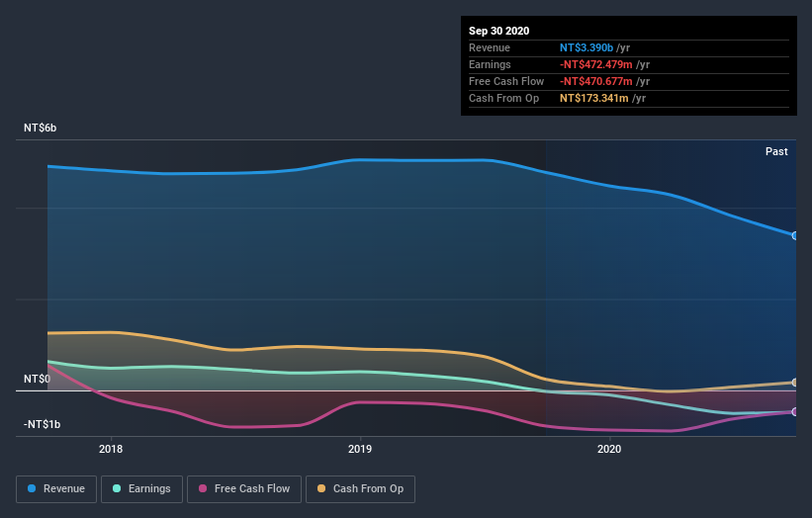Click the NT$0 y-axis label
812x518 pixels.
[x=37, y=379]
